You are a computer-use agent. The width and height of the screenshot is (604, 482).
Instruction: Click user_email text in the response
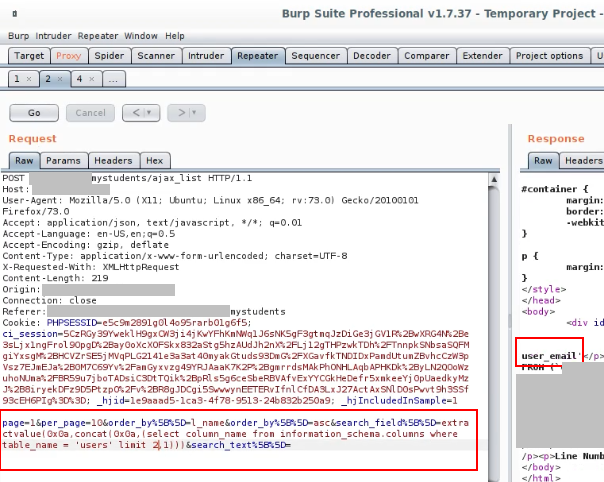549,356
